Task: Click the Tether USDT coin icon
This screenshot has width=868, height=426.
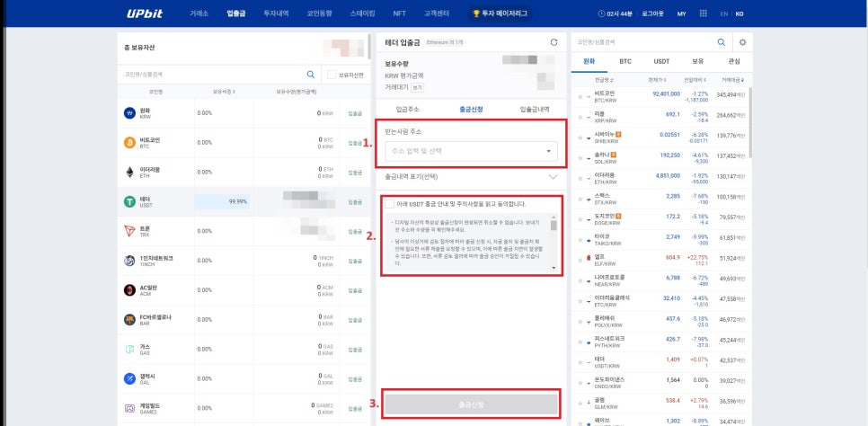Action: point(129,201)
